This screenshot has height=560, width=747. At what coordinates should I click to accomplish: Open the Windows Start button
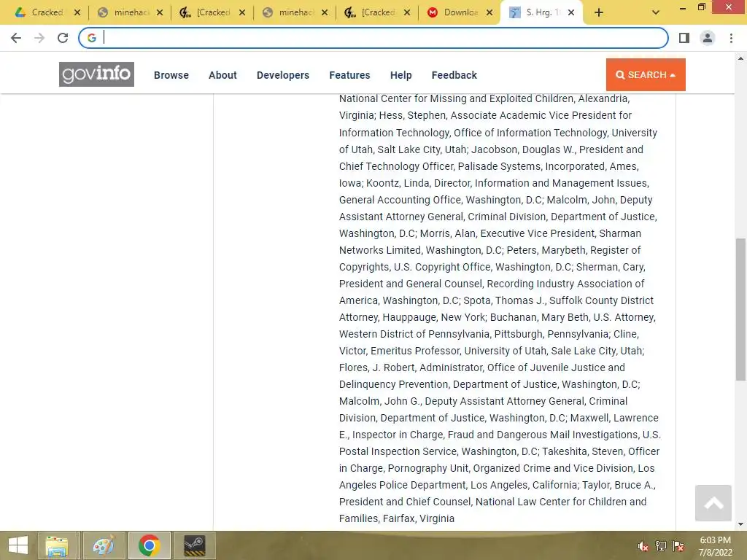click(x=18, y=545)
